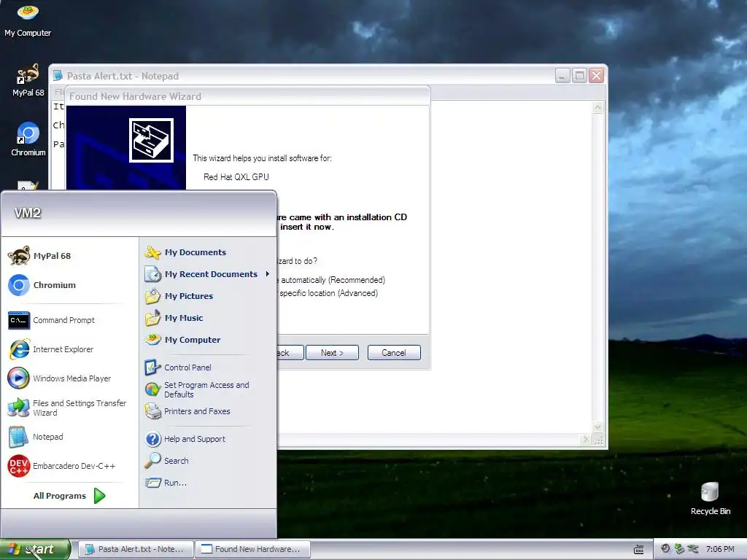Click the second system tray icon

tap(679, 549)
